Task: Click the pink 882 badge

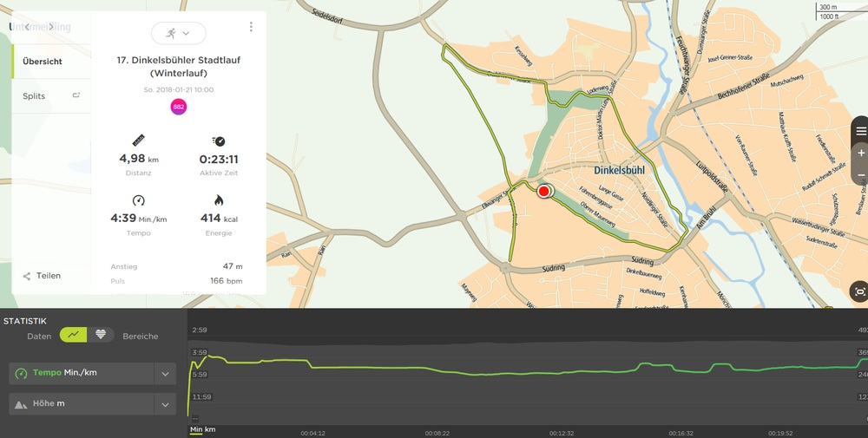Action: point(178,107)
